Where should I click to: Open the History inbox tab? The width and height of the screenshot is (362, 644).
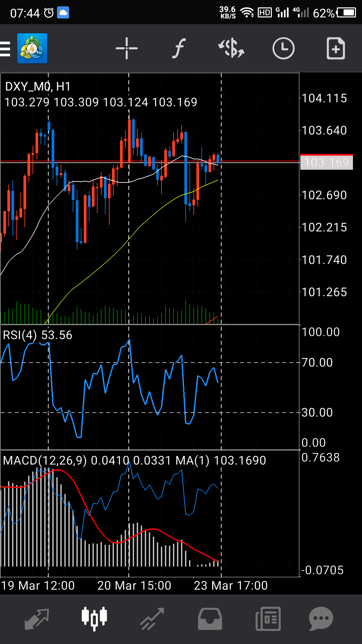(x=210, y=619)
